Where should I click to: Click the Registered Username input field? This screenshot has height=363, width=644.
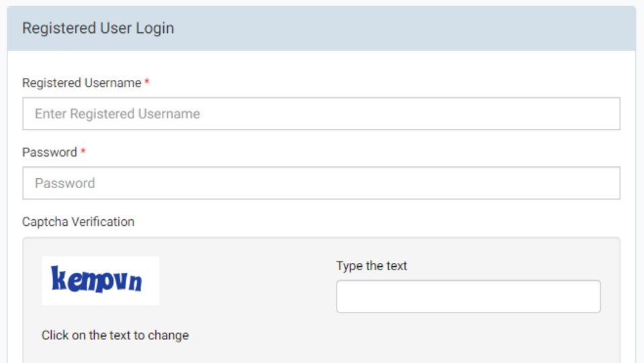pos(321,114)
